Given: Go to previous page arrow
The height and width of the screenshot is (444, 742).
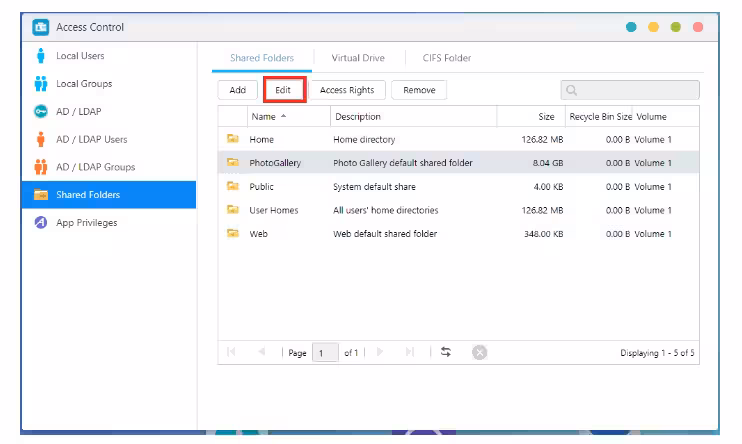Looking at the screenshot, I should tap(261, 352).
